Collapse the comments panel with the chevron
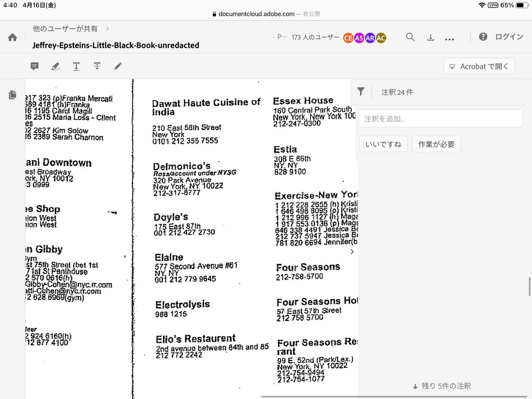532x399 pixels. coord(352,251)
